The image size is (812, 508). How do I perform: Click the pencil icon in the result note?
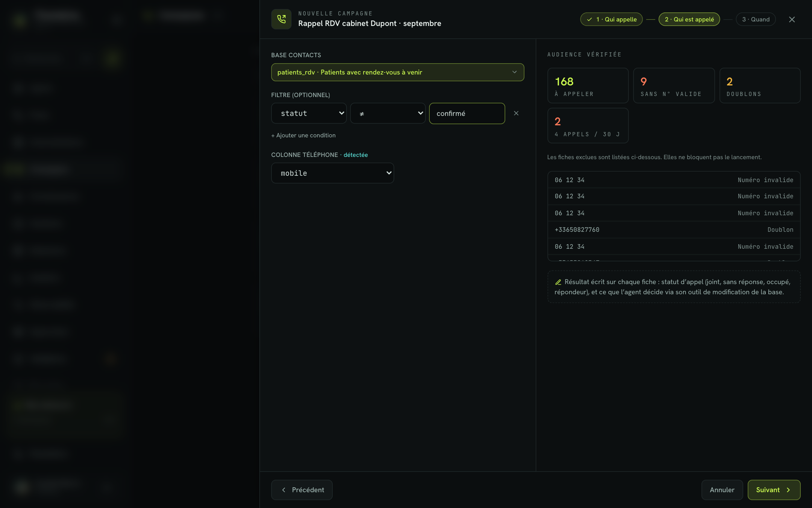pos(558,282)
